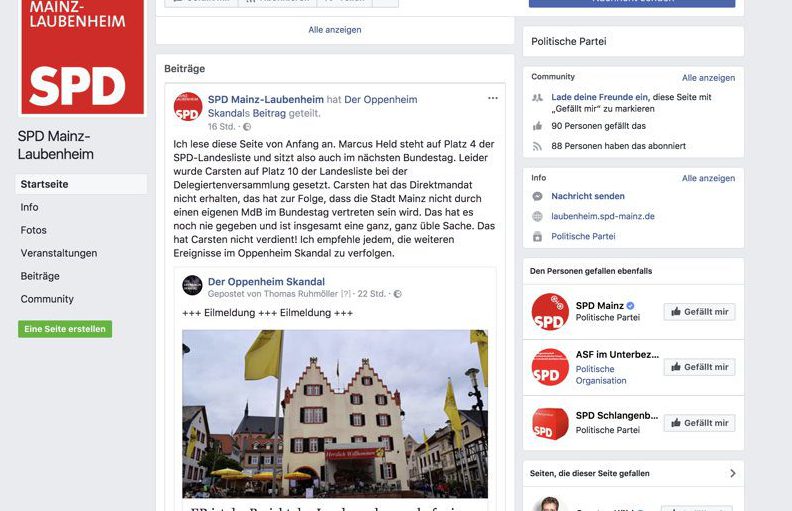Click the SPD Mainz page logo

coord(550,312)
